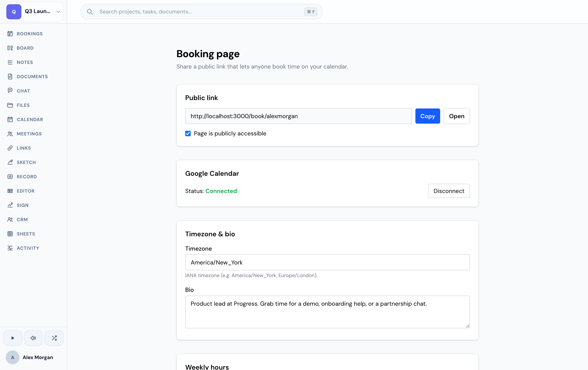Click Alex Morgan's avatar circle
The height and width of the screenshot is (370, 588).
point(12,357)
